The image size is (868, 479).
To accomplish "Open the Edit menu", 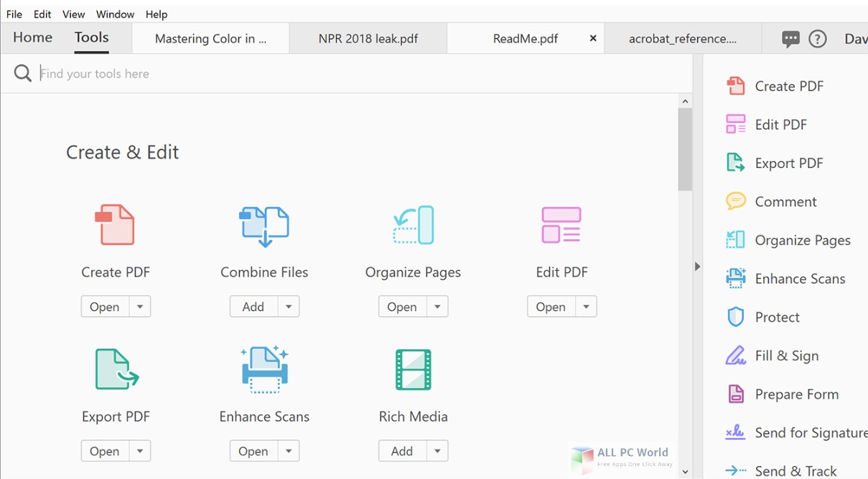I will click(x=42, y=14).
